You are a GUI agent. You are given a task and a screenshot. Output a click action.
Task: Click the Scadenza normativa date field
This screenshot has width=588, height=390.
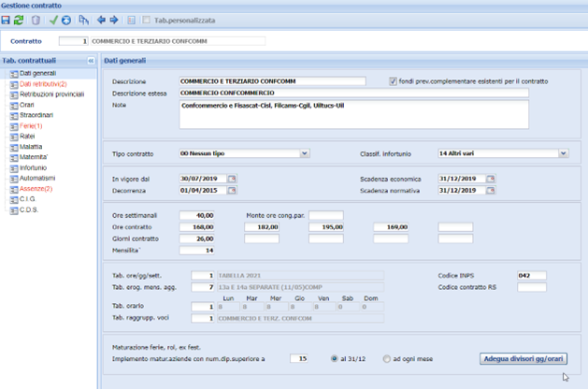point(462,191)
